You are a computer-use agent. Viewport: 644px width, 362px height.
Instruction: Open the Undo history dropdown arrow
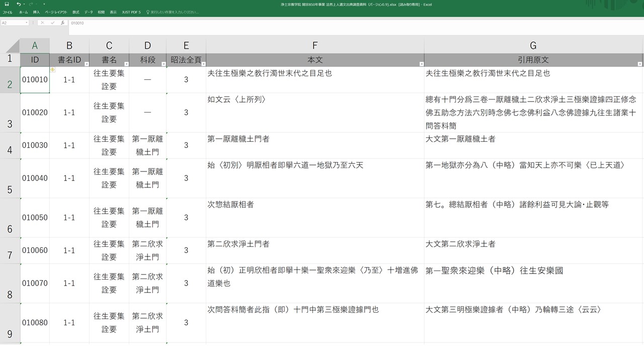(23, 4)
